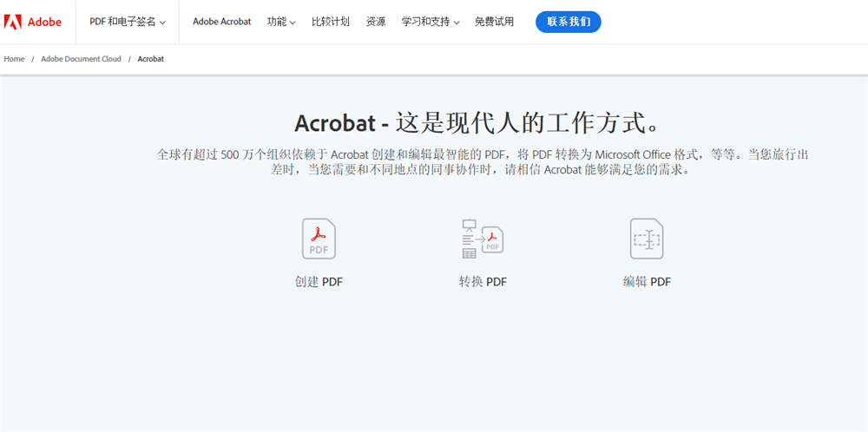The width and height of the screenshot is (868, 432).
Task: Click the 转换 PDF conversion icon
Action: (482, 239)
